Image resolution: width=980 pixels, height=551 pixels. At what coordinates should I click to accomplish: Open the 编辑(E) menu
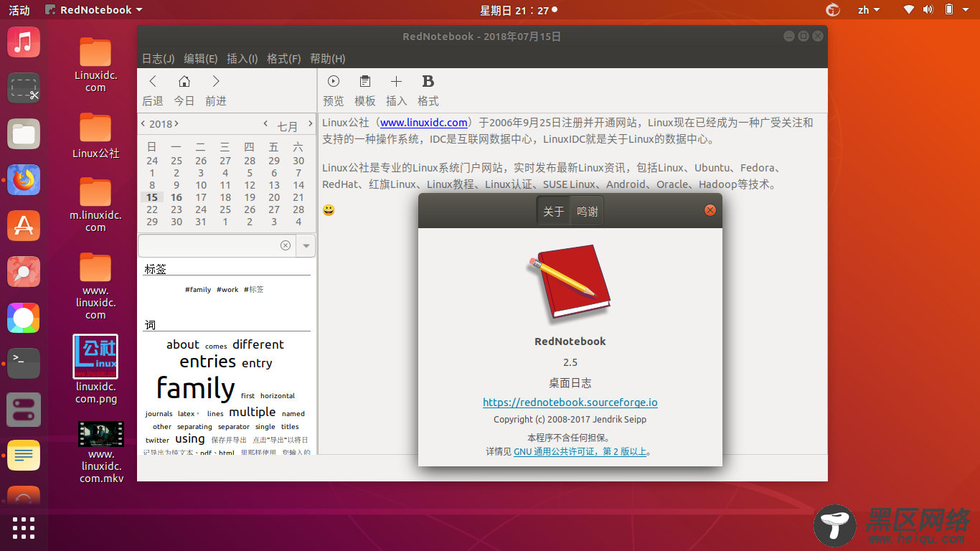(x=201, y=59)
